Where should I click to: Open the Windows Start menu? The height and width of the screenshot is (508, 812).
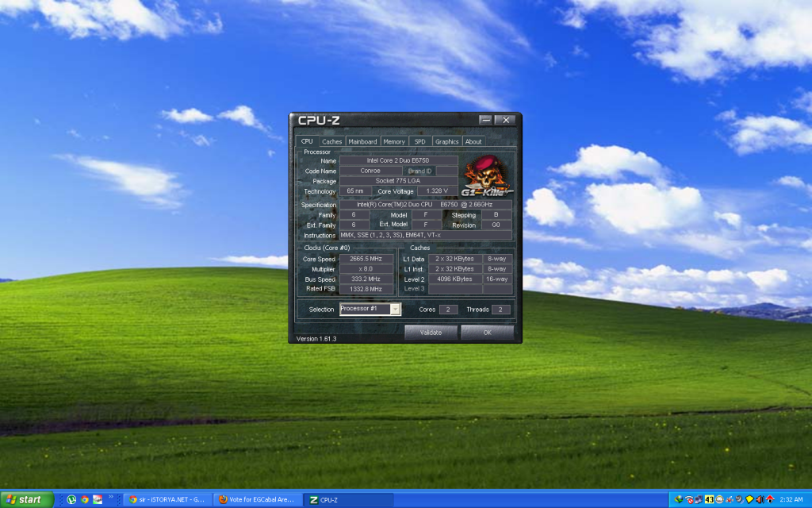(x=27, y=500)
